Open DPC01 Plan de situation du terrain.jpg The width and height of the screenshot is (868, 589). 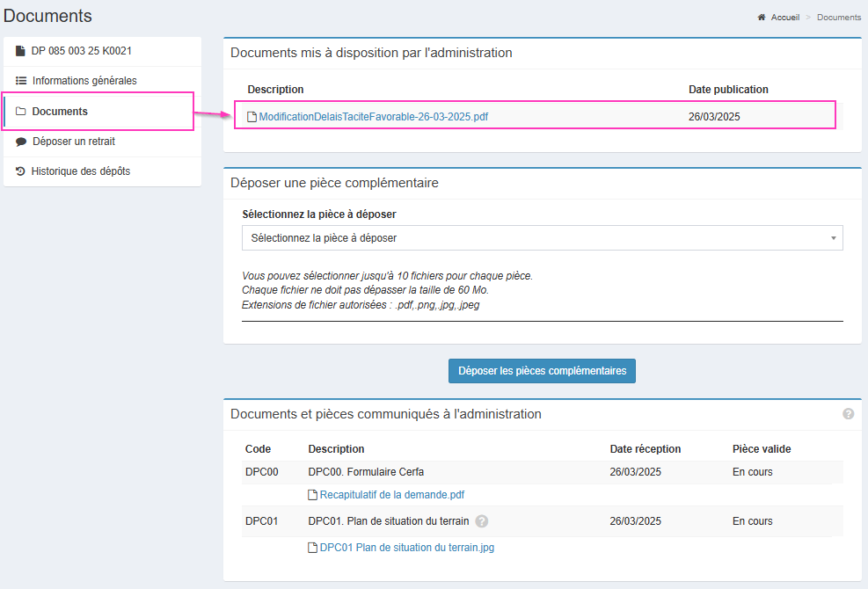click(x=406, y=548)
